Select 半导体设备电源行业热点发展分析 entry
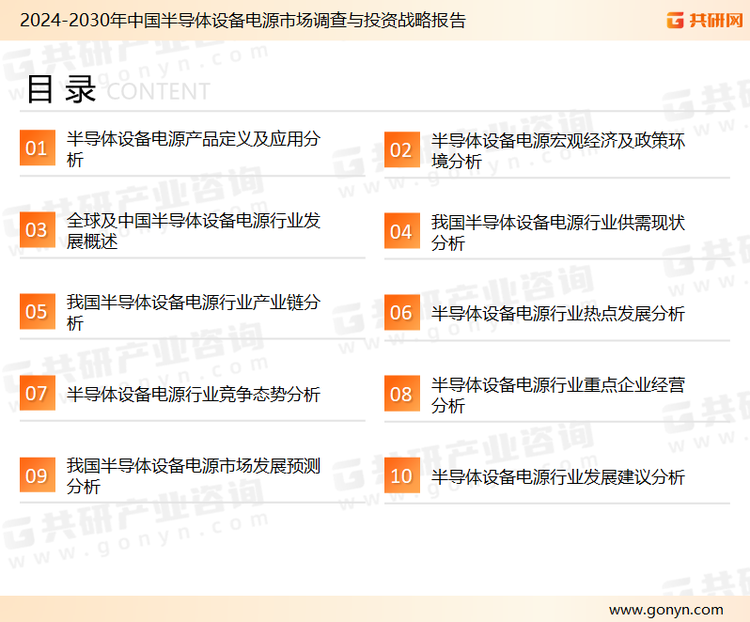The width and height of the screenshot is (750, 622). pos(558,313)
